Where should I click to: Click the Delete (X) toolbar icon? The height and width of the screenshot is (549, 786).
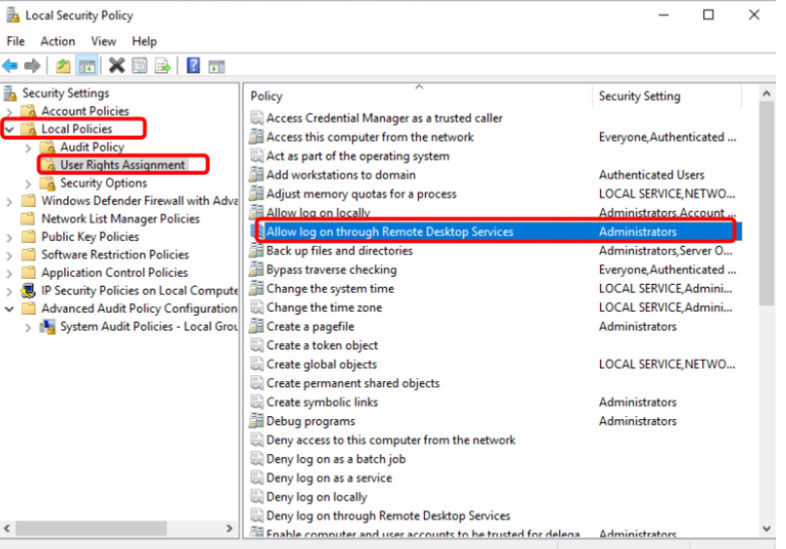tap(116, 66)
